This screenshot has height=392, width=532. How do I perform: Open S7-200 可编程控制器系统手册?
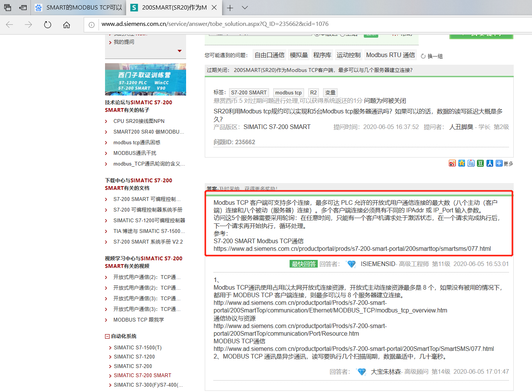coord(148,210)
